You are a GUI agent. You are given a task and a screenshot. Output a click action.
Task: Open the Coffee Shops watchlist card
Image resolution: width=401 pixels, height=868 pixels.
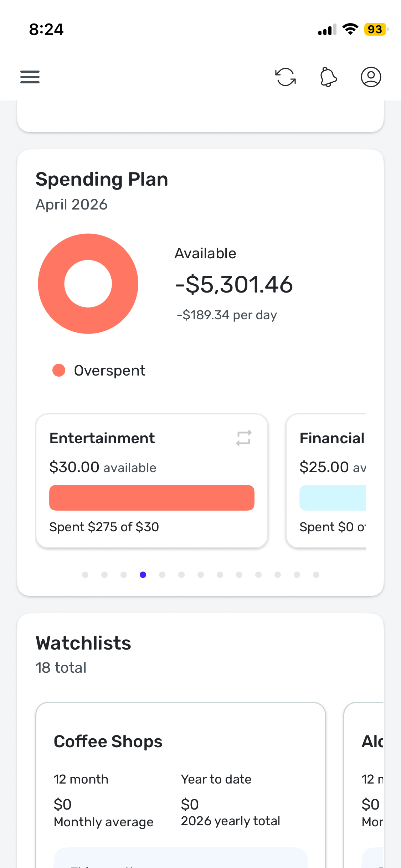pyautogui.click(x=180, y=784)
